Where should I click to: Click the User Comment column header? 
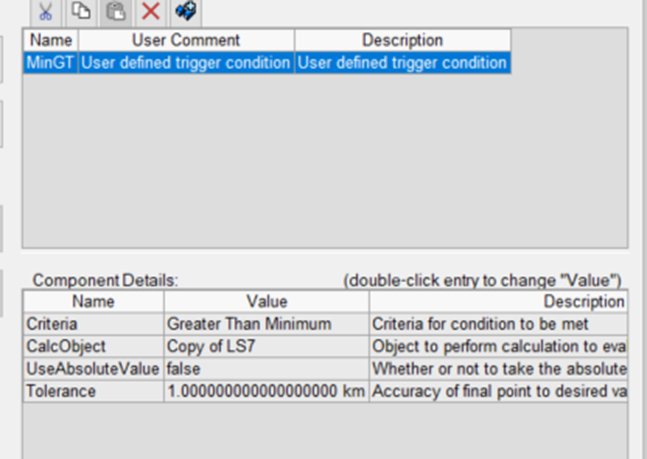point(186,41)
